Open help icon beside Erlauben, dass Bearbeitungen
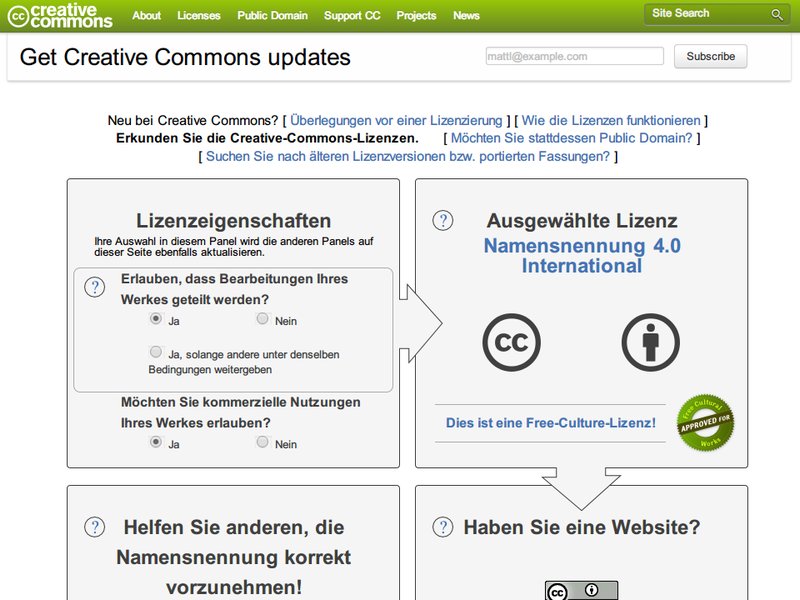 click(94, 287)
